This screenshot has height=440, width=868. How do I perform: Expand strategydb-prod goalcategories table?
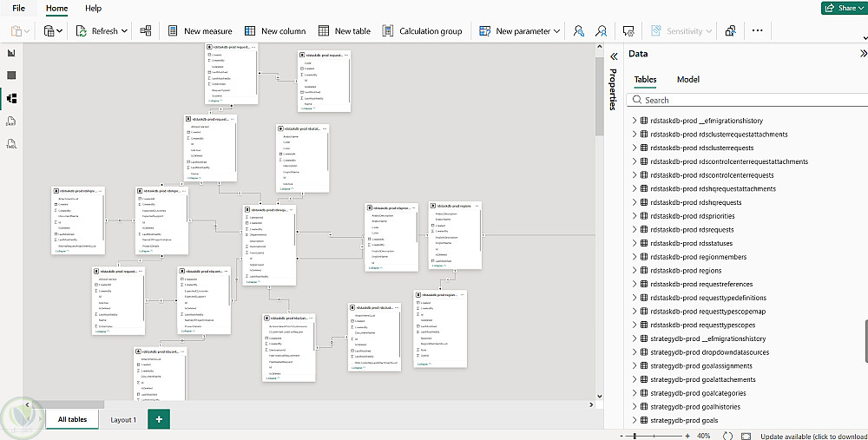[x=635, y=393]
